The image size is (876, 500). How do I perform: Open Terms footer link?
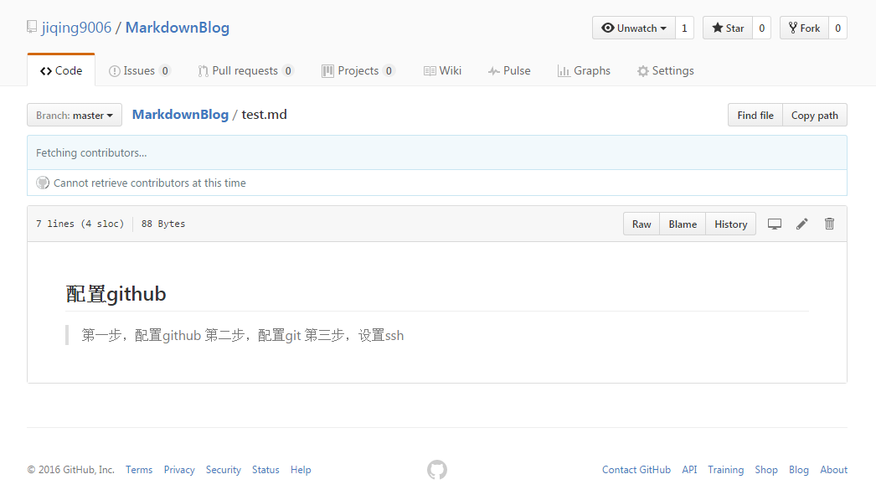[139, 470]
